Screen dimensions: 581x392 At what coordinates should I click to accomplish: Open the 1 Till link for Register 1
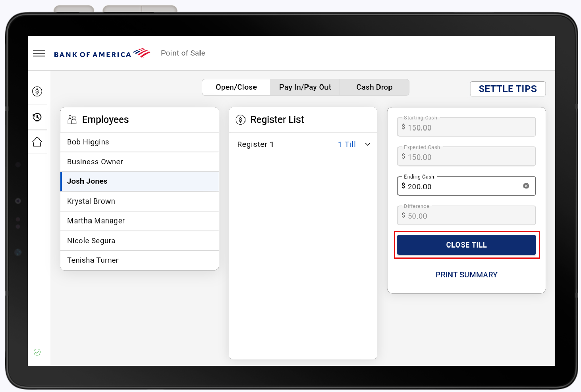click(347, 144)
